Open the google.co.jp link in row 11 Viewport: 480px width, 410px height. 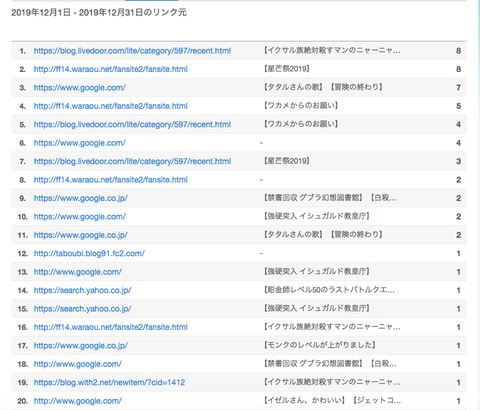[81, 235]
